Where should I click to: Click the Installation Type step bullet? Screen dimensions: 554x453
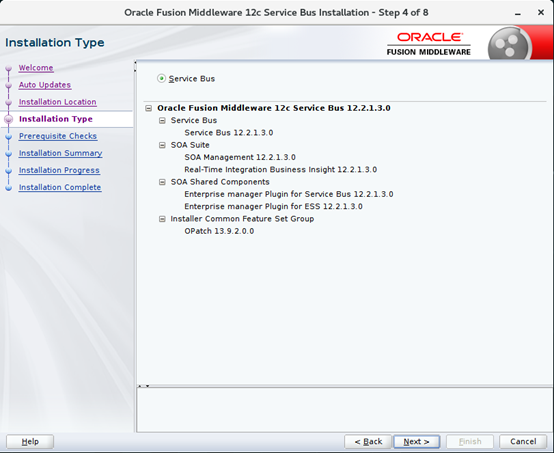(x=8, y=119)
